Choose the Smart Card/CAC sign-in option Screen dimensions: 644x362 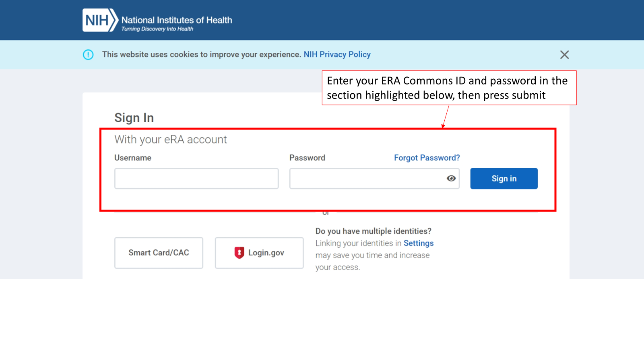click(159, 253)
